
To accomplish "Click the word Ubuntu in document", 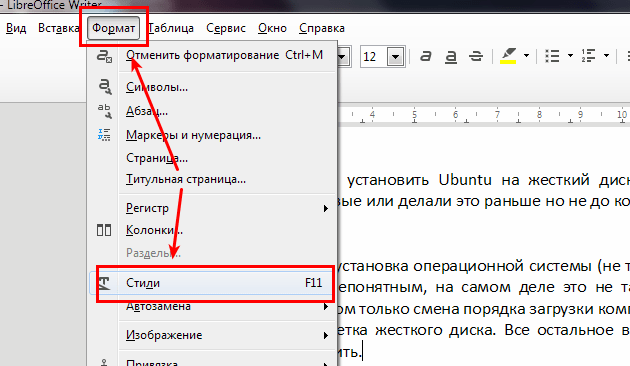I will [x=465, y=180].
